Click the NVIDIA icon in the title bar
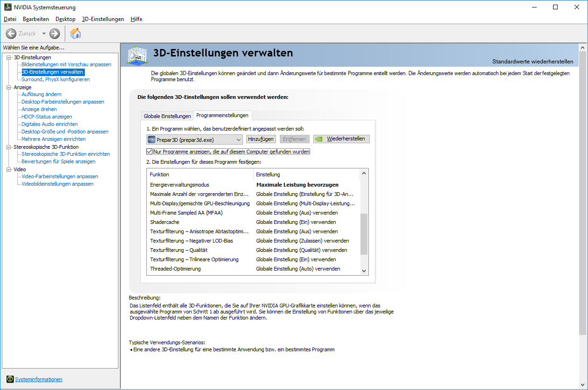This screenshot has width=588, height=390. pyautogui.click(x=7, y=7)
